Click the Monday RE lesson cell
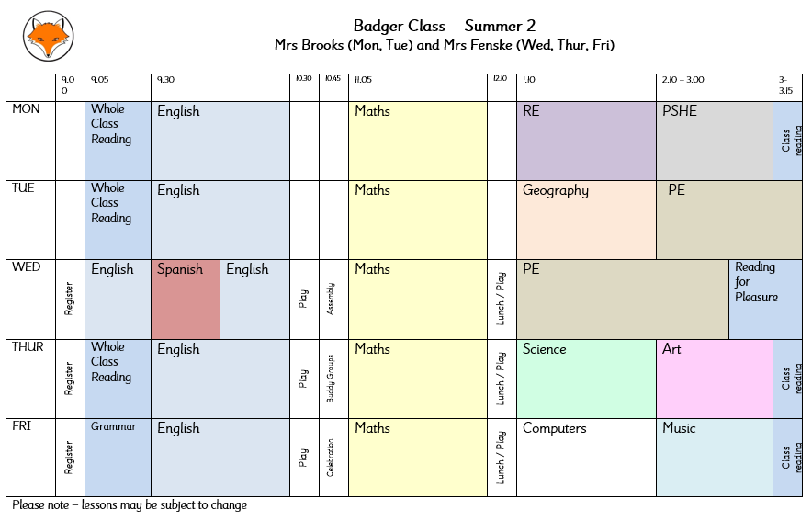The width and height of the screenshot is (812, 521). 586,141
